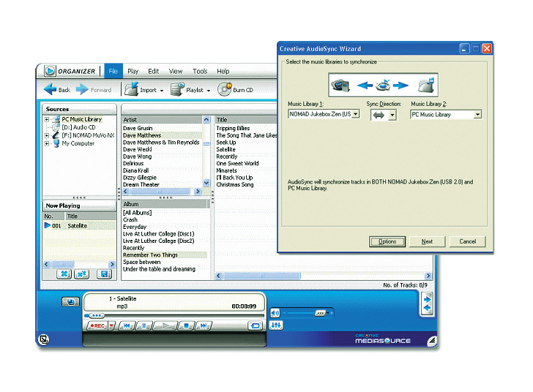Screen dimensions: 533x392
Task: Open the Music Library 2 dropdown
Action: click(x=477, y=115)
